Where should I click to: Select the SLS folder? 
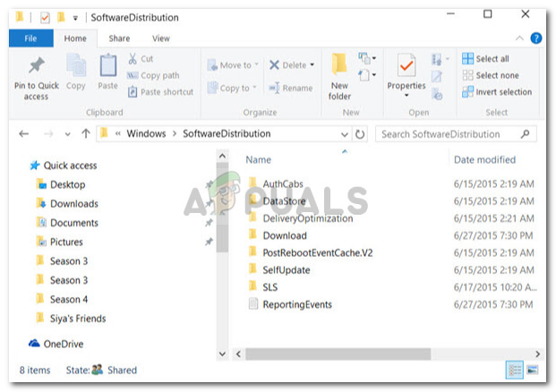(269, 287)
